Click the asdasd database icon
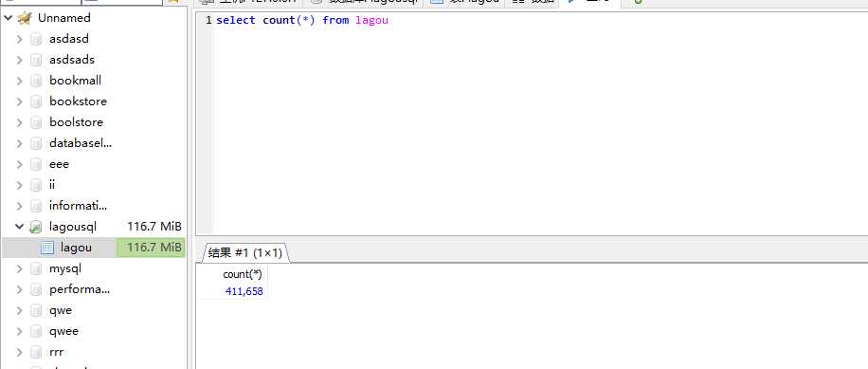This screenshot has width=868, height=369. pyautogui.click(x=36, y=39)
